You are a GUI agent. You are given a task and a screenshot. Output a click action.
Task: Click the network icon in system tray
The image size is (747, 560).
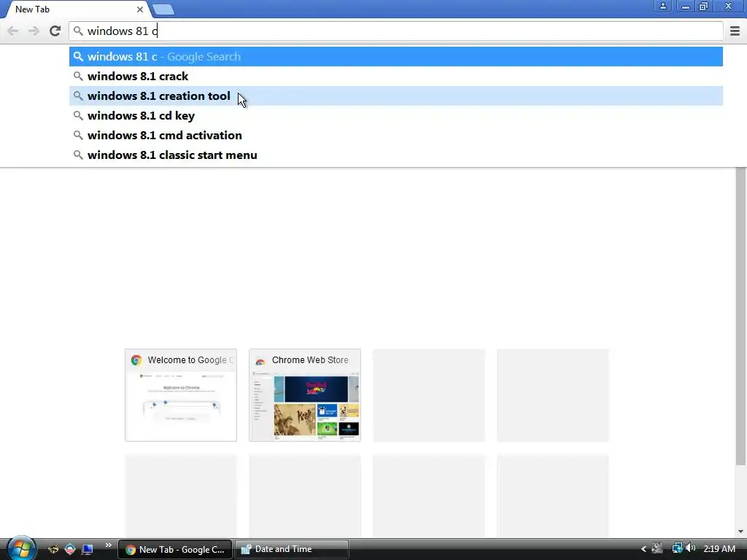coord(677,548)
